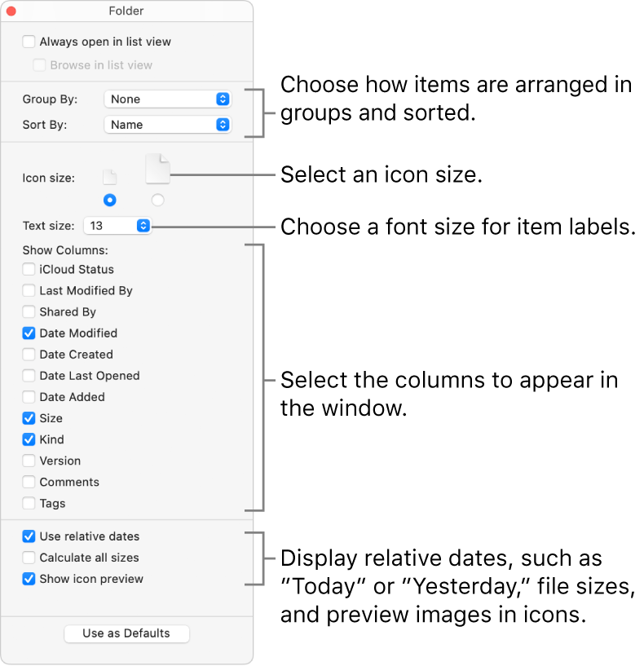
Task: Enable the Shared By column
Action: pos(29,311)
